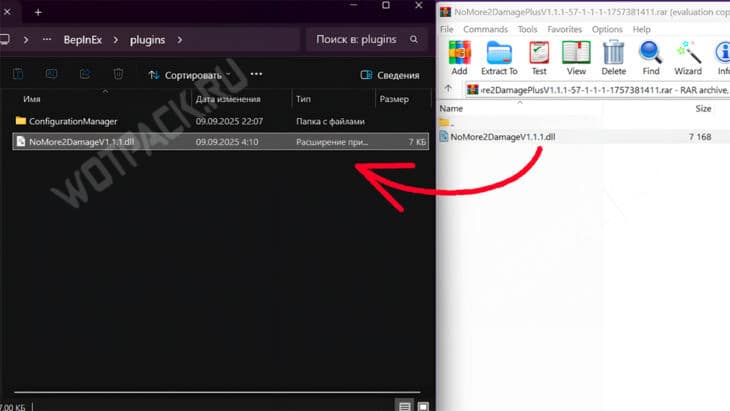
Task: Sort WinRAR list by Name column
Action: tap(451, 108)
